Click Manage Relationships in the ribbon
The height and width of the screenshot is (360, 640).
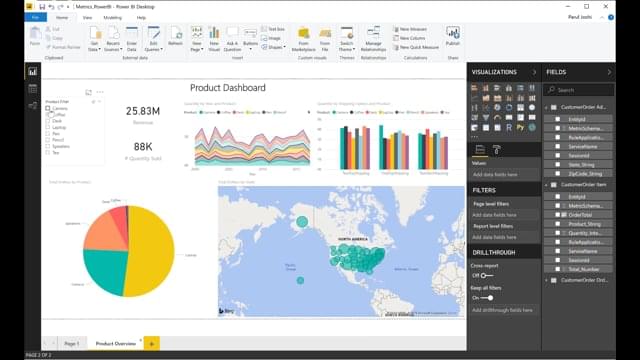[x=373, y=39]
